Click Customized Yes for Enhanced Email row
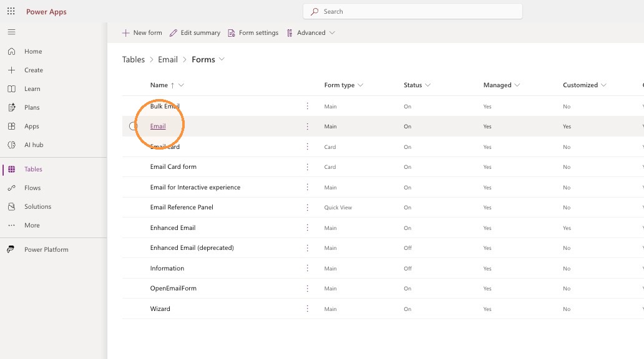Viewport: 644px width, 359px height. tap(567, 228)
